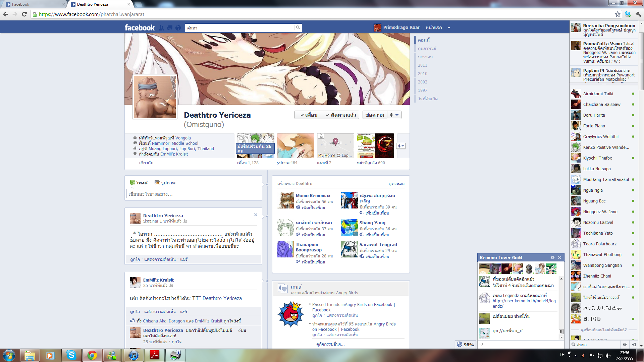The image size is (644, 362).
Task: Click the friend requests icon in header
Action: (161, 28)
